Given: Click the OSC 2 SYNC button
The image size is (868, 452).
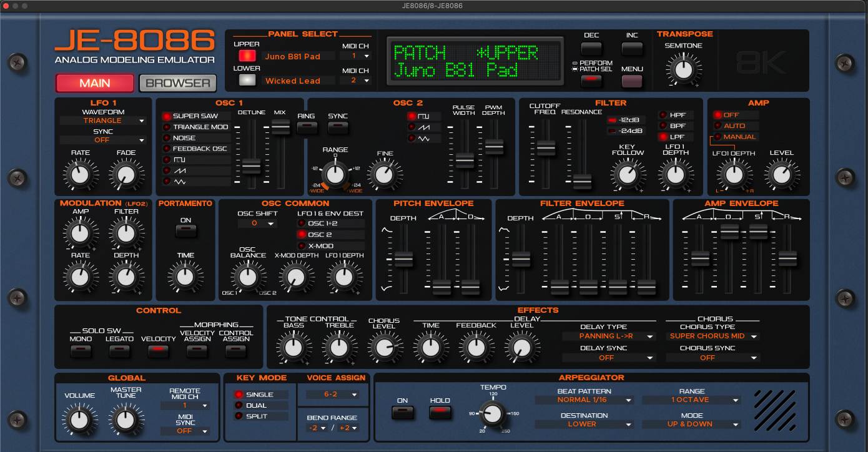Looking at the screenshot, I should click(x=338, y=127).
